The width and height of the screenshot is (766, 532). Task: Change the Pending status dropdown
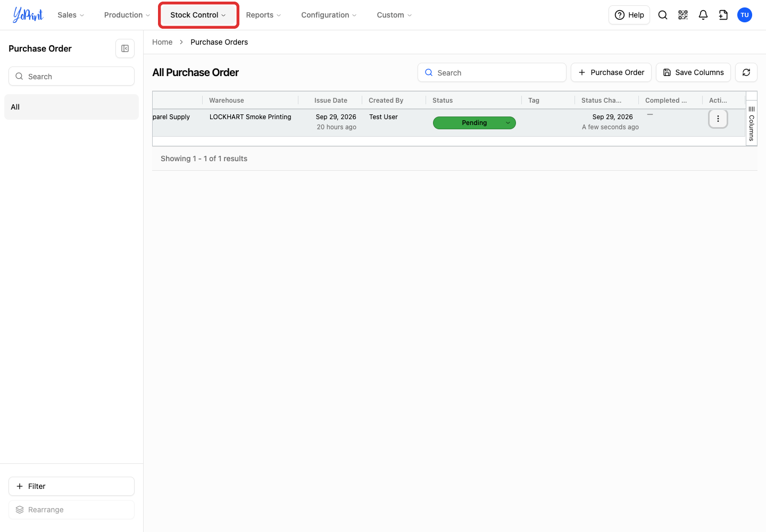click(x=474, y=123)
